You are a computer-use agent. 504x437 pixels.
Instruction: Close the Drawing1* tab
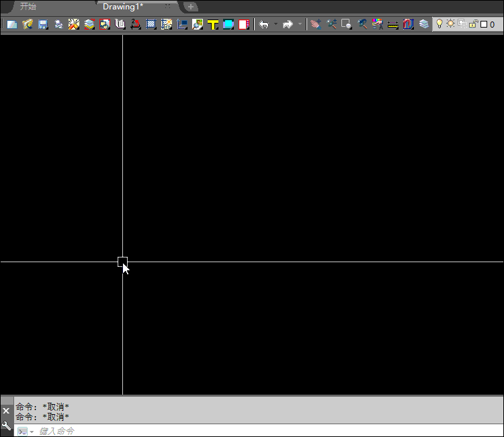(167, 7)
